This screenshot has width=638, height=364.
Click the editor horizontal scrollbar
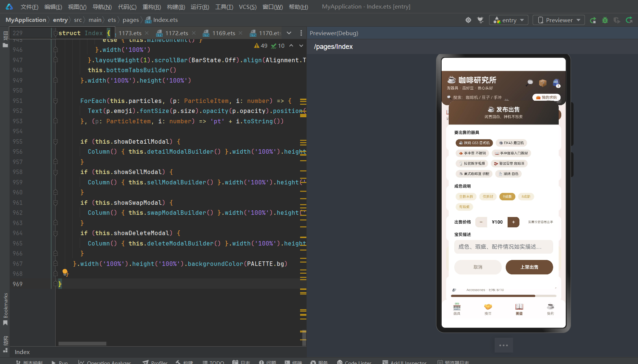click(82, 344)
